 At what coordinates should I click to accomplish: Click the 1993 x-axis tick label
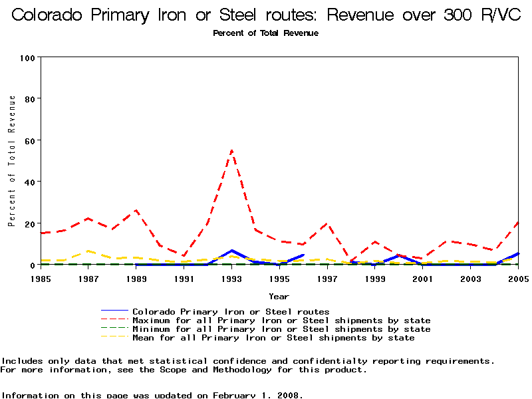click(231, 279)
